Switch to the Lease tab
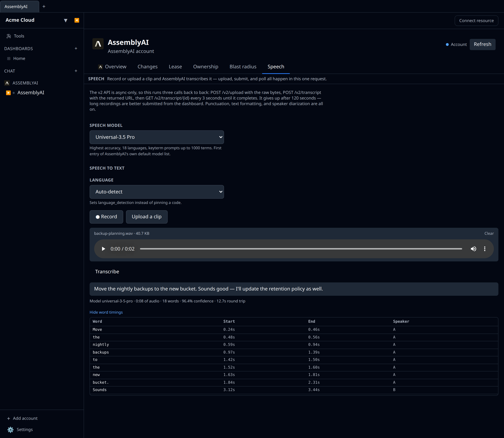The height and width of the screenshot is (438, 504). point(175,67)
